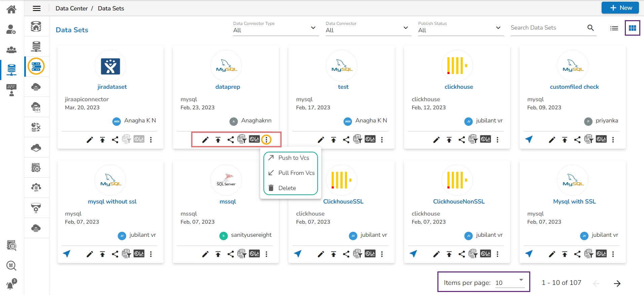644x295 pixels.
Task: Switch to grid card view
Action: coord(632,28)
